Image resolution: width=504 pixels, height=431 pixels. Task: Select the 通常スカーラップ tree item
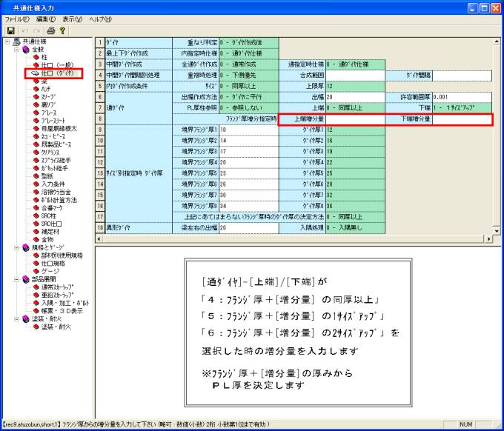[57, 287]
